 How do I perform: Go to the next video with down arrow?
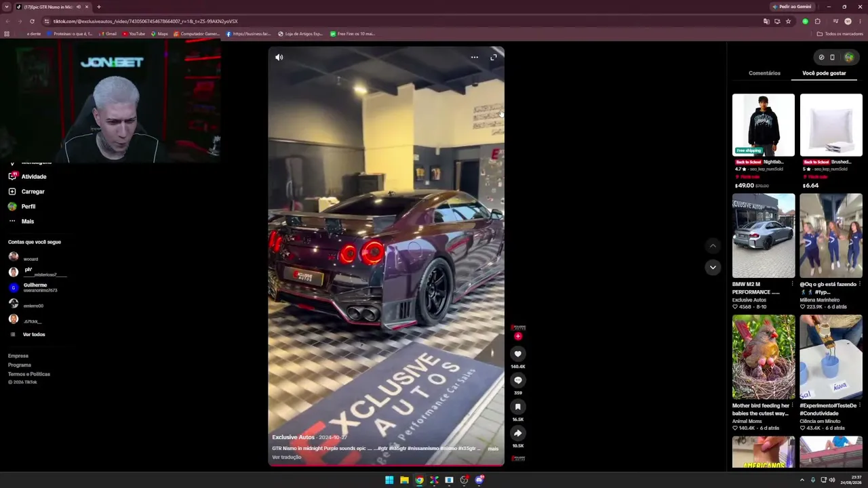[x=713, y=267]
